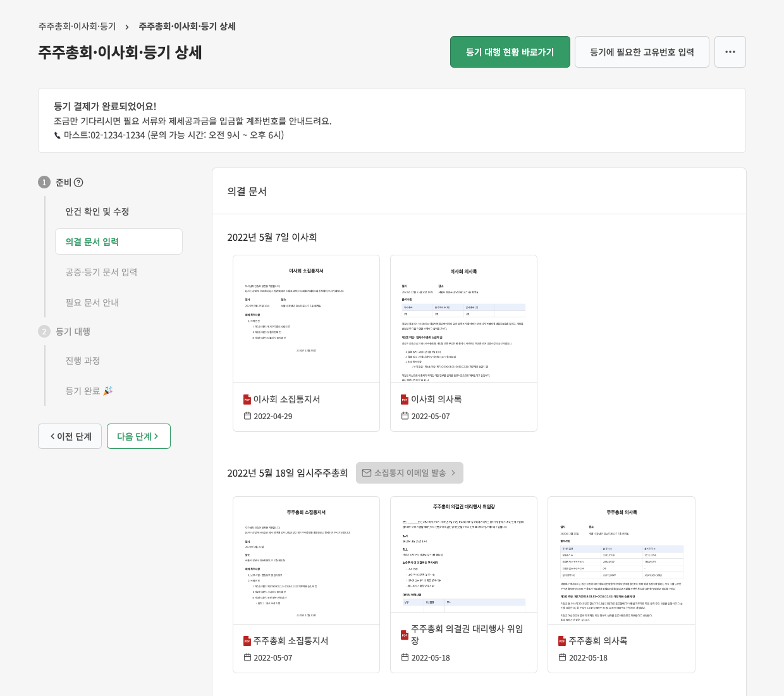Select 안건 확인 및 수정 in the sidebar
The width and height of the screenshot is (784, 696).
99,211
